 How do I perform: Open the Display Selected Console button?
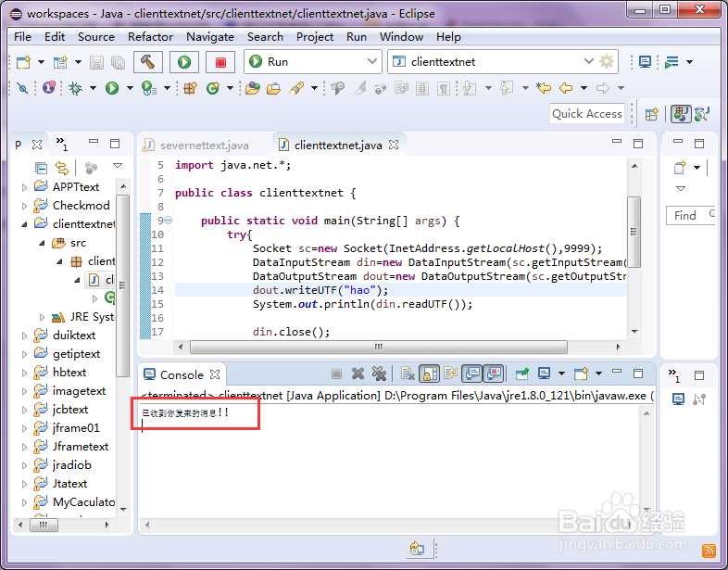tap(544, 374)
